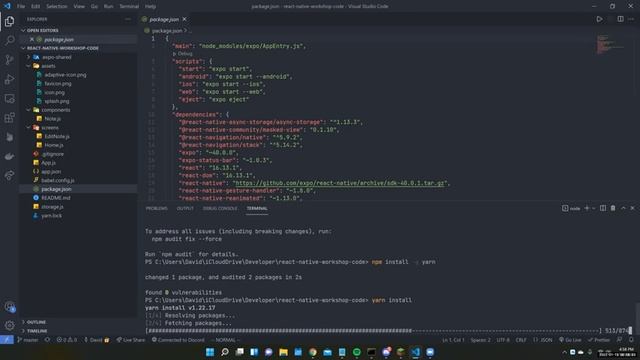Expand the Outline section
The width and height of the screenshot is (640, 360).
coord(78,322)
